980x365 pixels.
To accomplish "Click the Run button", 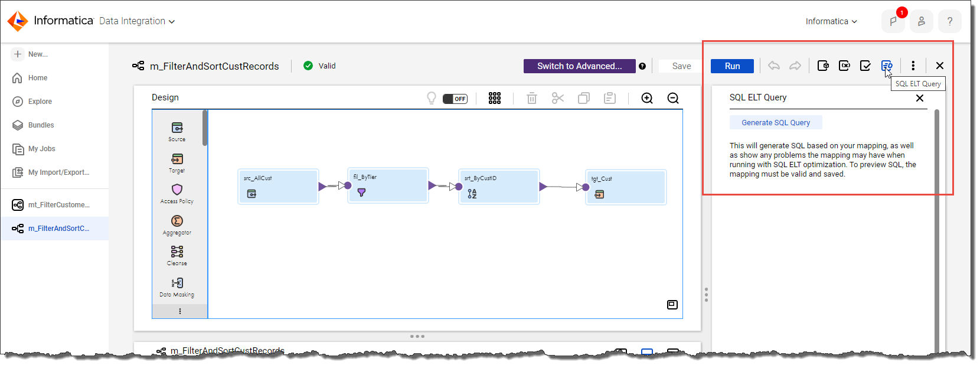I will click(733, 66).
